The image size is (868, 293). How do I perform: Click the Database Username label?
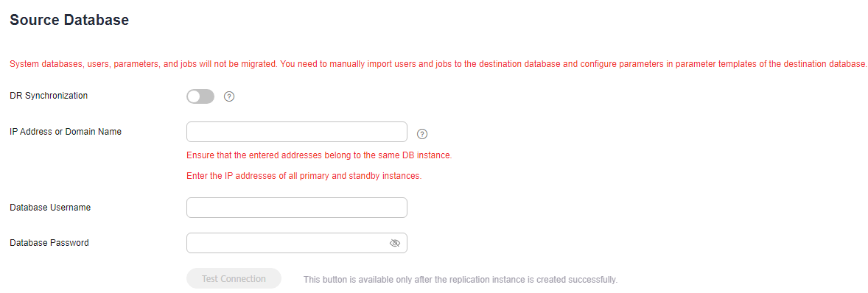click(50, 208)
